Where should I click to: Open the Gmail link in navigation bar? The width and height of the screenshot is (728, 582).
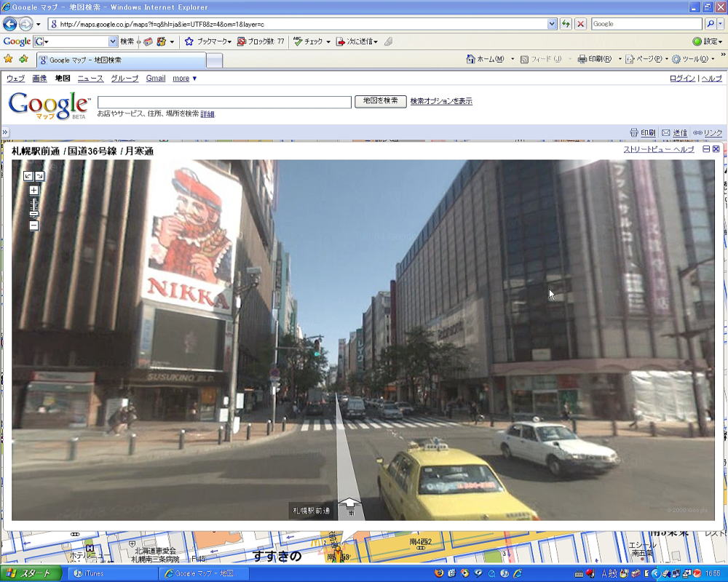(155, 79)
